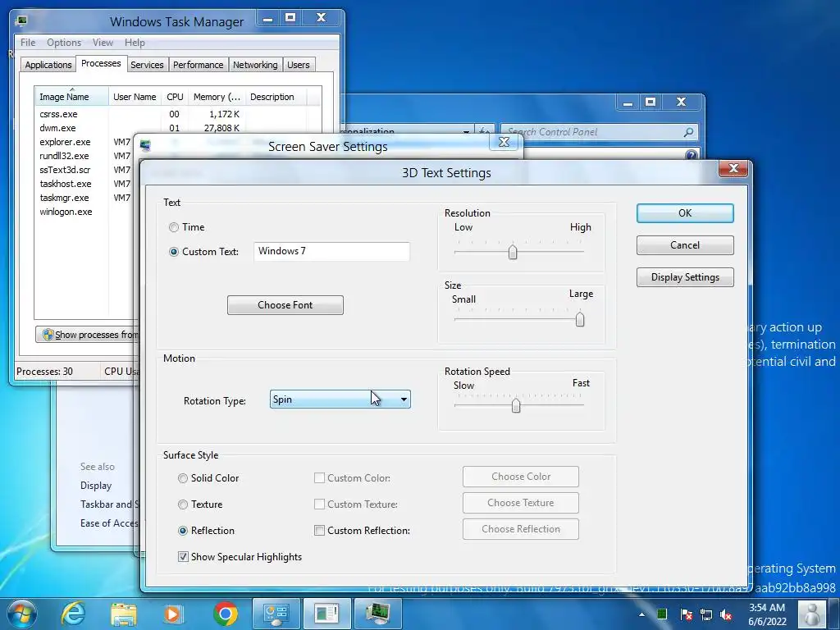The height and width of the screenshot is (630, 840).
Task: Show hidden tray icons arrow
Action: pos(641,614)
